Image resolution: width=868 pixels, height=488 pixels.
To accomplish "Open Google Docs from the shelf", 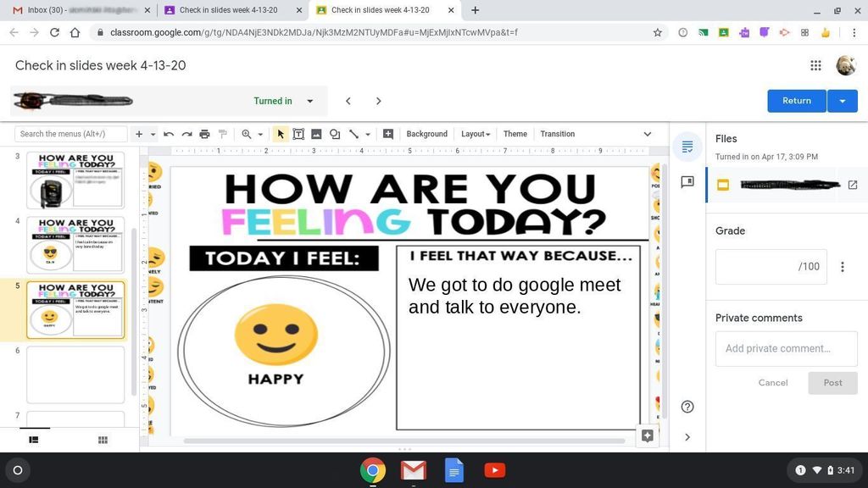I will [x=454, y=470].
